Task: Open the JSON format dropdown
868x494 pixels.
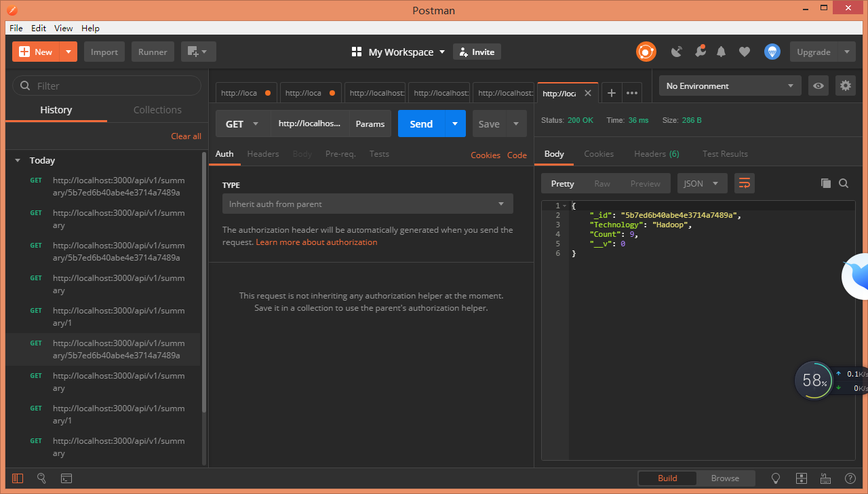Action: click(x=702, y=183)
